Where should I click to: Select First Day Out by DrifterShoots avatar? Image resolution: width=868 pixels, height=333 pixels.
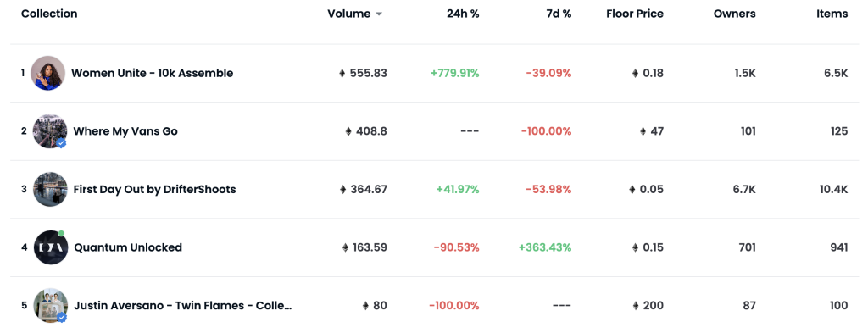click(x=50, y=189)
